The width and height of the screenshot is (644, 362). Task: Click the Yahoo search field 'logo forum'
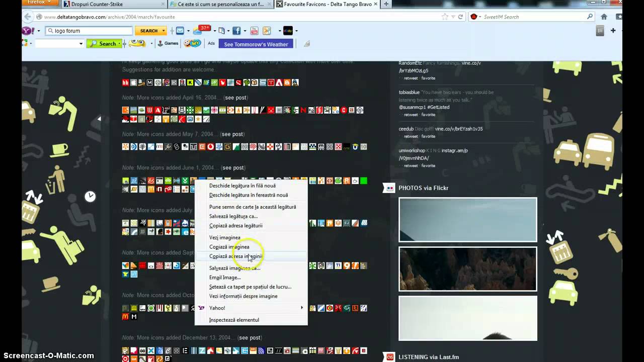point(89,31)
